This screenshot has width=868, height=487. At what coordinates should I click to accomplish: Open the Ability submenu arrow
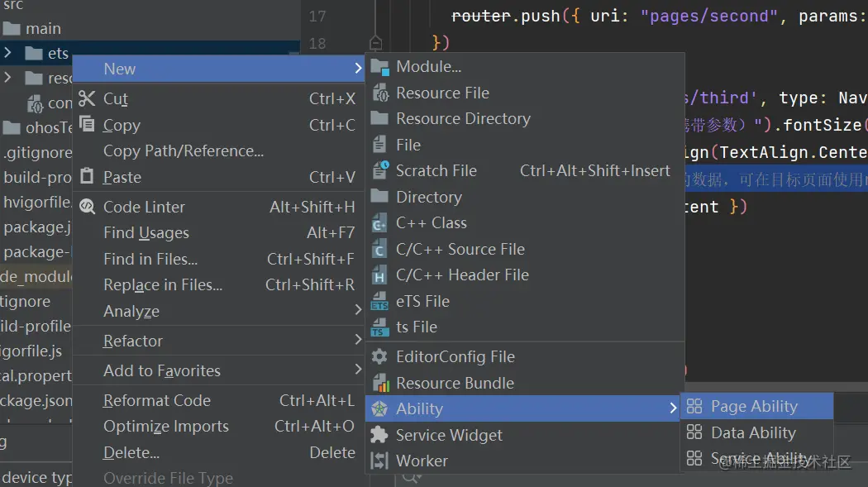(x=673, y=408)
